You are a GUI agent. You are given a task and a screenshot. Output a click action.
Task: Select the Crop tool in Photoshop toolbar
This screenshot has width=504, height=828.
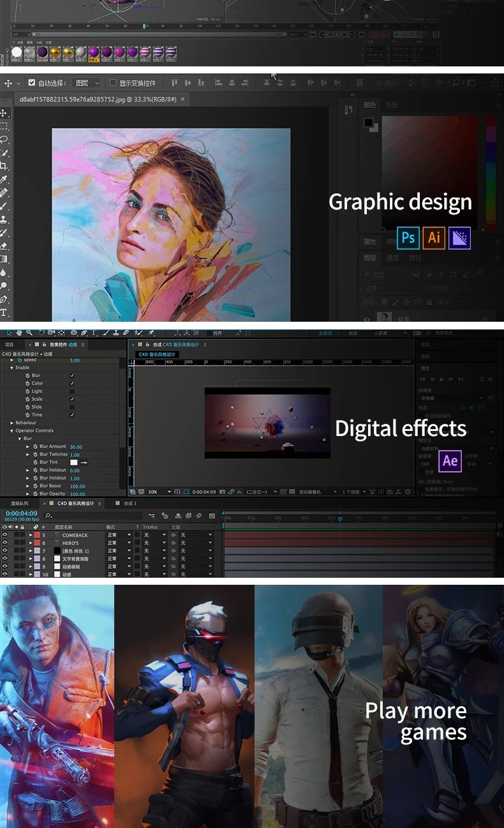pyautogui.click(x=4, y=167)
